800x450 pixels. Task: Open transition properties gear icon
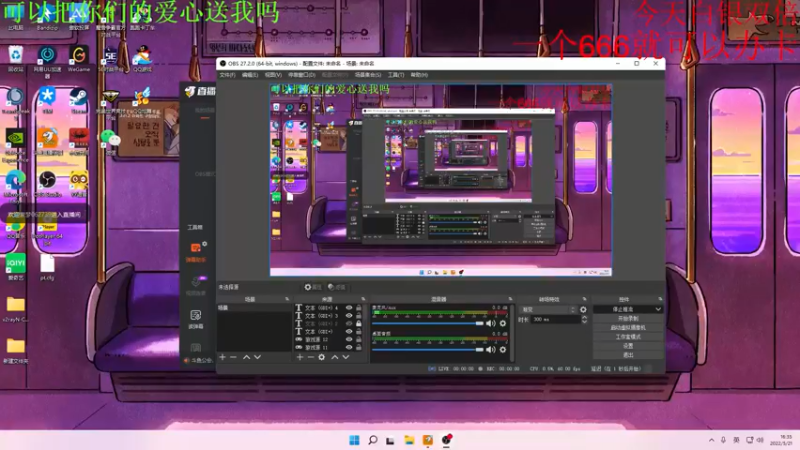(x=583, y=310)
